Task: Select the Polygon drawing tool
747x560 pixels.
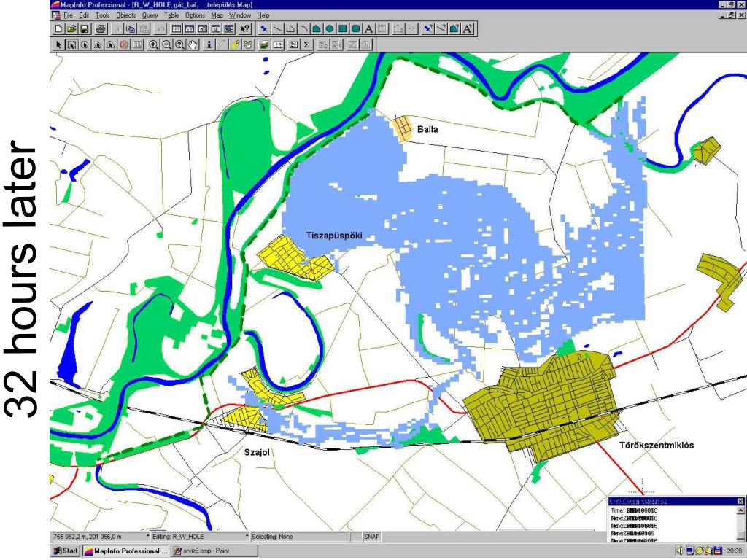Action: (x=317, y=29)
